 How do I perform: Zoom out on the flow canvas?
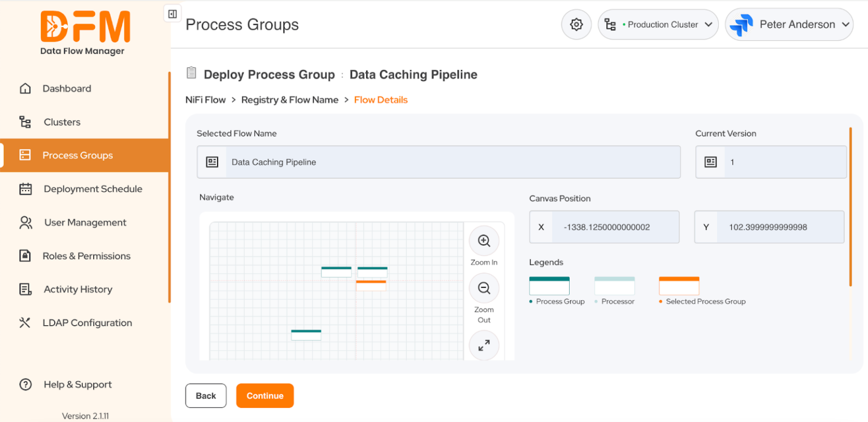(x=484, y=287)
